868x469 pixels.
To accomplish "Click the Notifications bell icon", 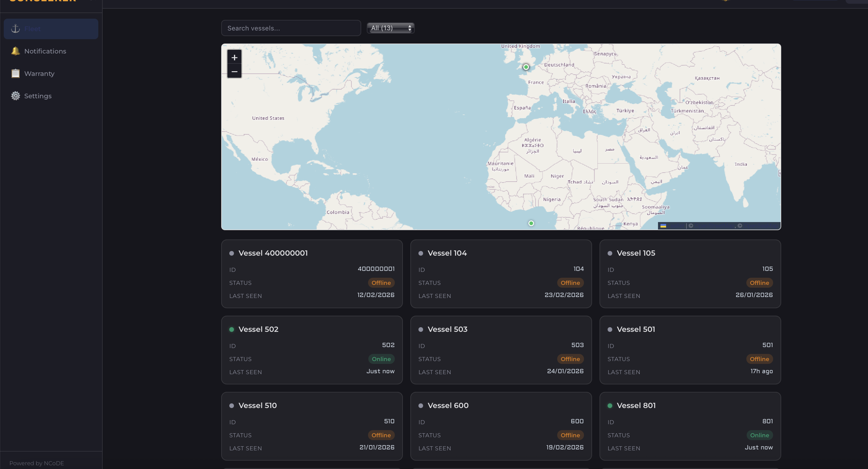I will [15, 51].
